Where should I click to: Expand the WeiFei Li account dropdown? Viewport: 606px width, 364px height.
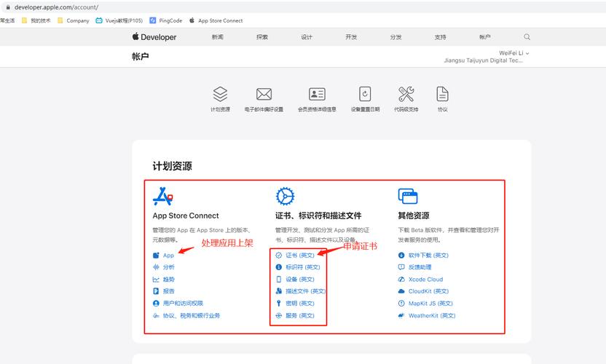(x=513, y=53)
